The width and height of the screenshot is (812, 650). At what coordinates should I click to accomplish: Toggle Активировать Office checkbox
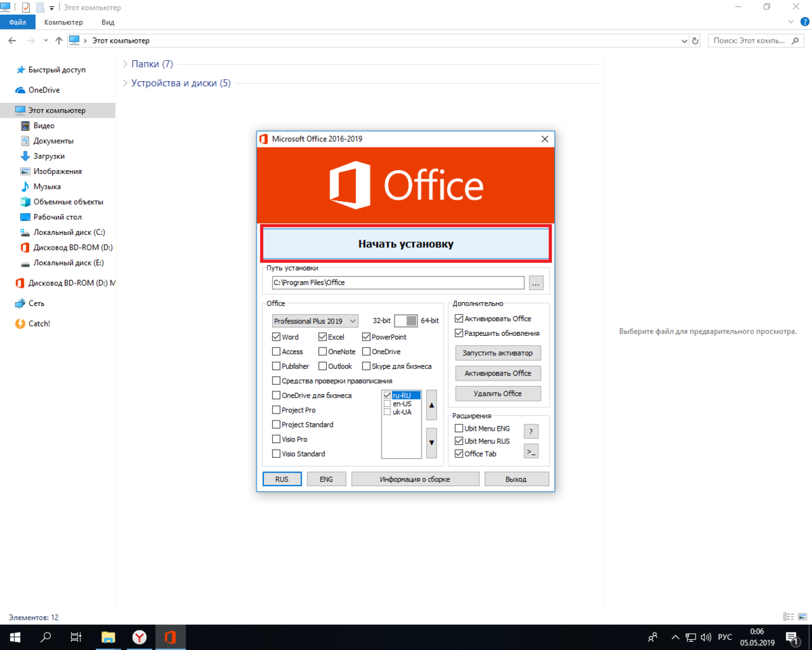click(459, 318)
